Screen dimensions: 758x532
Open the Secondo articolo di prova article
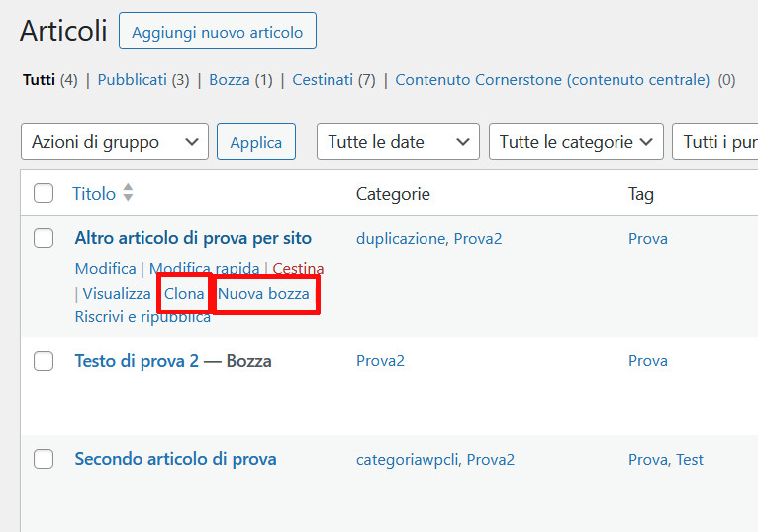tap(175, 459)
